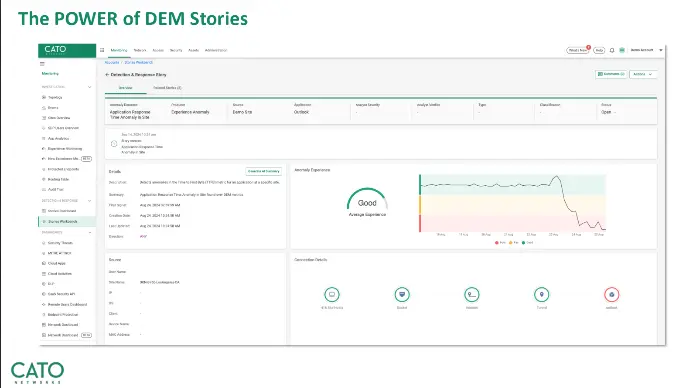Click the Help button
This screenshot has width=696, height=388.
(x=599, y=50)
